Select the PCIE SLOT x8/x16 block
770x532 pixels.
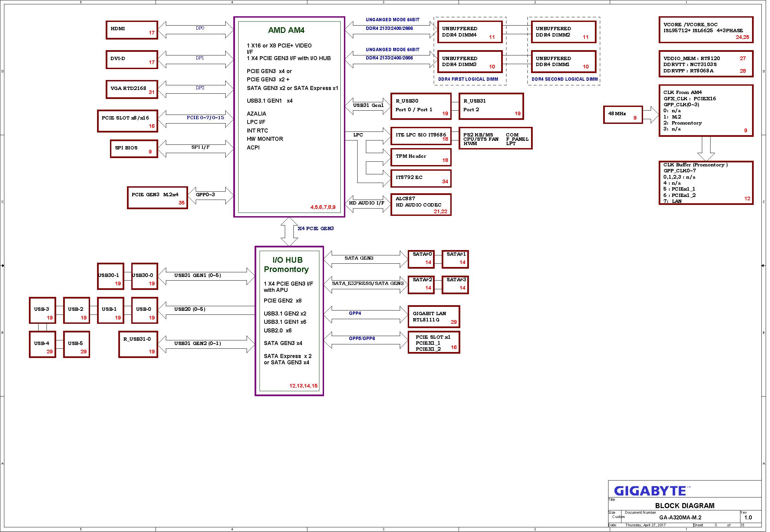(x=128, y=122)
